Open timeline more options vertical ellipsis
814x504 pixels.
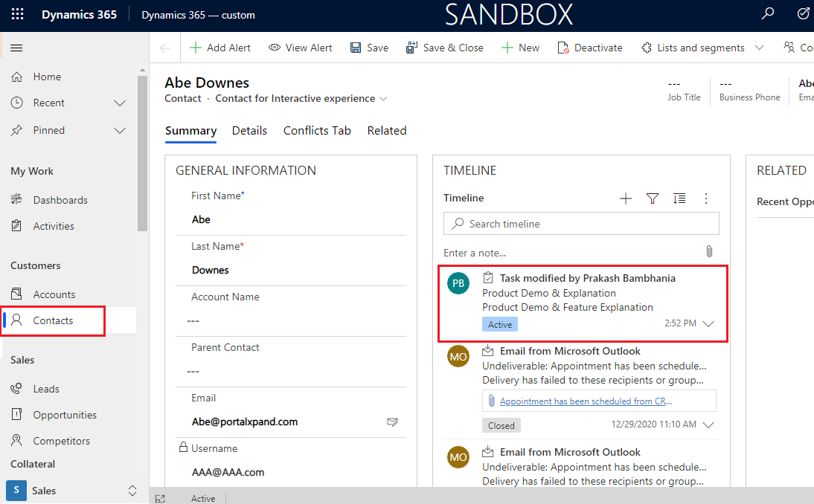click(706, 198)
